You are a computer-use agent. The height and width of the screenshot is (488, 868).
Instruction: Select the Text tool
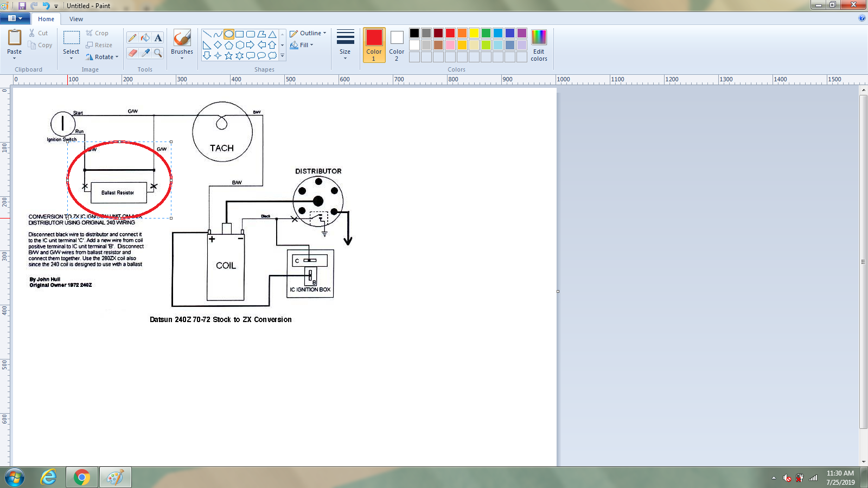click(158, 37)
